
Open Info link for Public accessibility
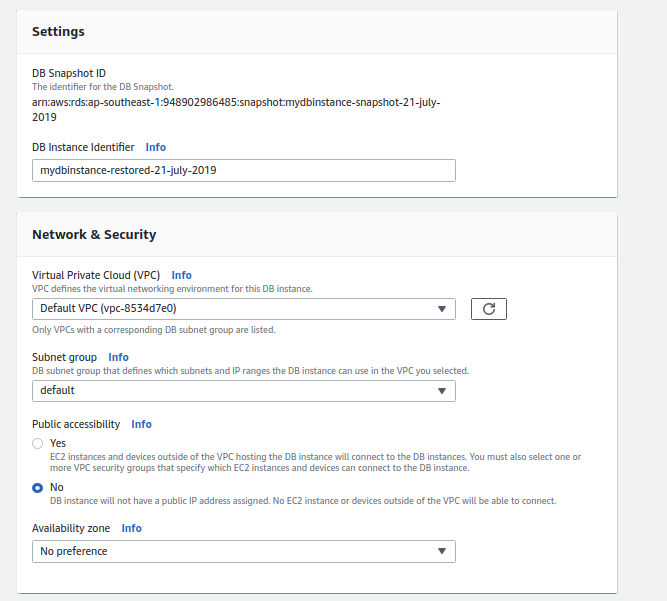(141, 424)
